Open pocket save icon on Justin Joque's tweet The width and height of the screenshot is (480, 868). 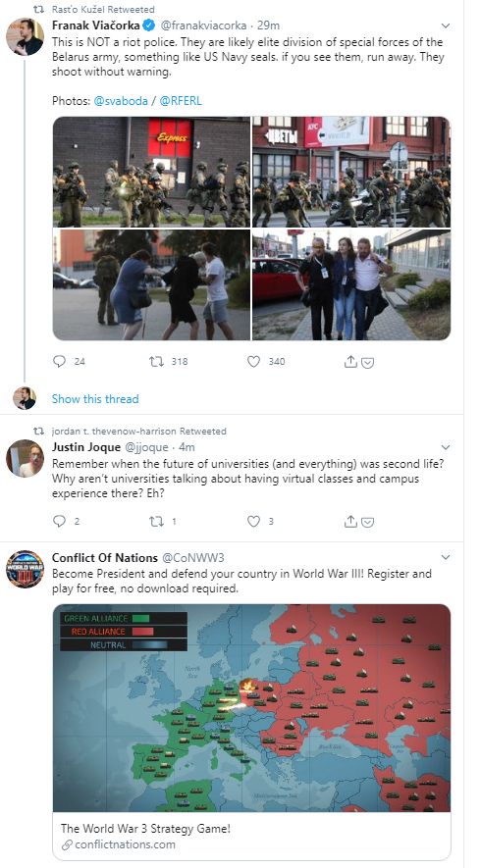367,522
